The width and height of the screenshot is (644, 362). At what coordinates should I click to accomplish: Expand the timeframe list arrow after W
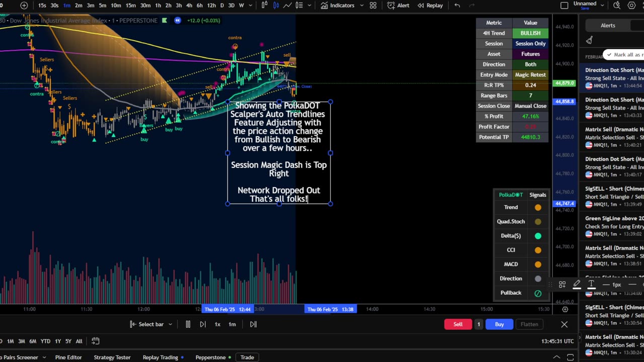click(x=250, y=6)
